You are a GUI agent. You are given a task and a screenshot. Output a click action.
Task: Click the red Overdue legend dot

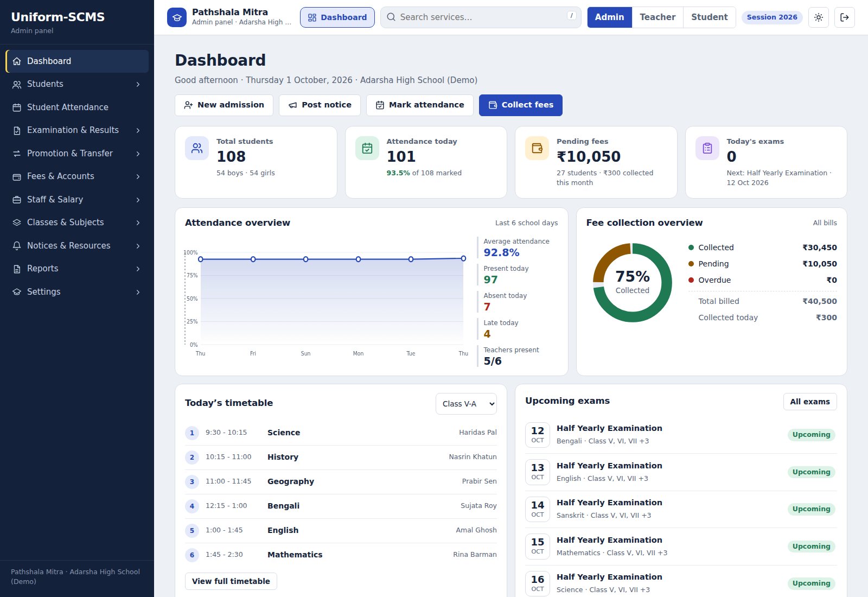click(691, 280)
